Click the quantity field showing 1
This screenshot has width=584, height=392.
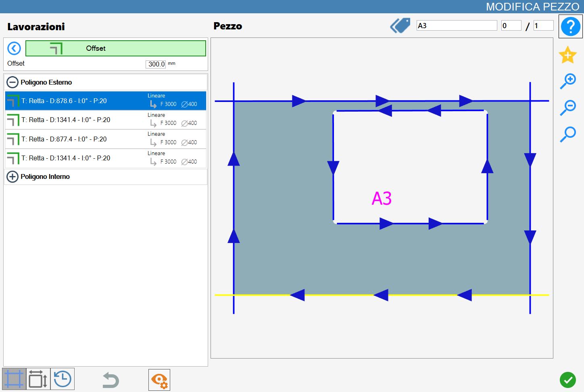(543, 25)
